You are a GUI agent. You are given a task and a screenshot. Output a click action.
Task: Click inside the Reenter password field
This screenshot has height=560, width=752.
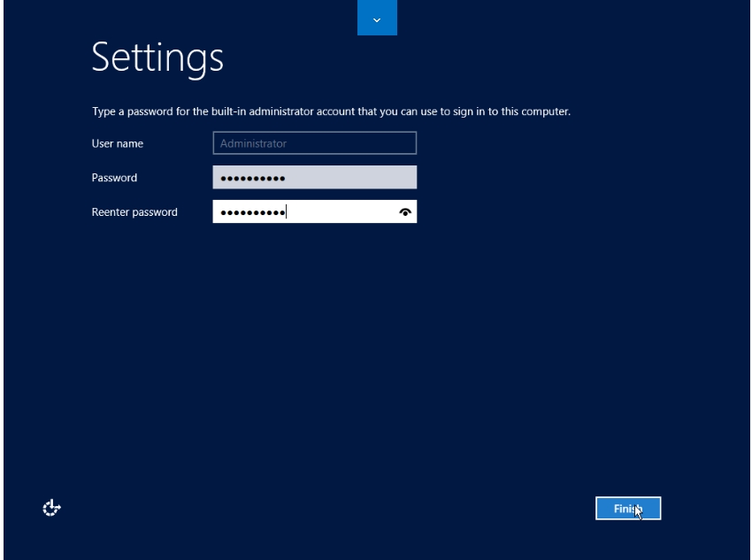[x=336, y=212]
